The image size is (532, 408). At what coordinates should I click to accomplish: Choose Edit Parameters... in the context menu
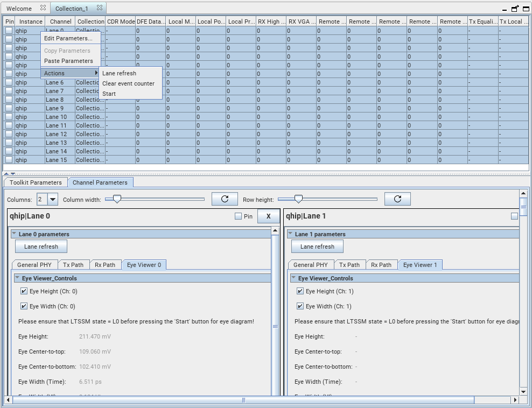click(x=68, y=38)
